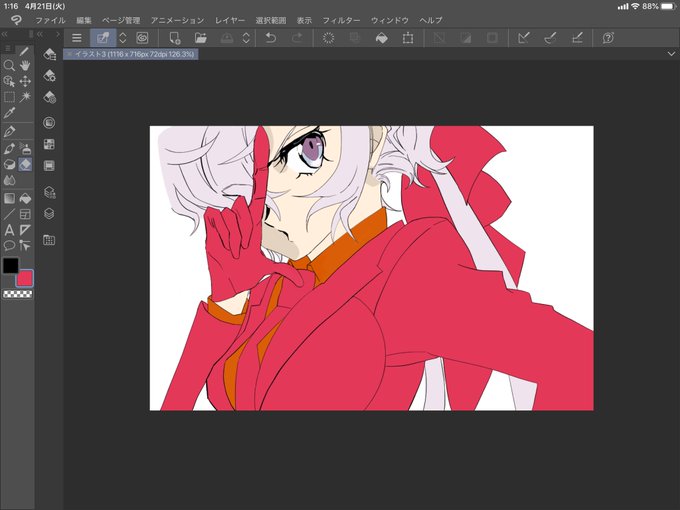
Task: Open the ファイル (File) menu
Action: tap(50, 20)
